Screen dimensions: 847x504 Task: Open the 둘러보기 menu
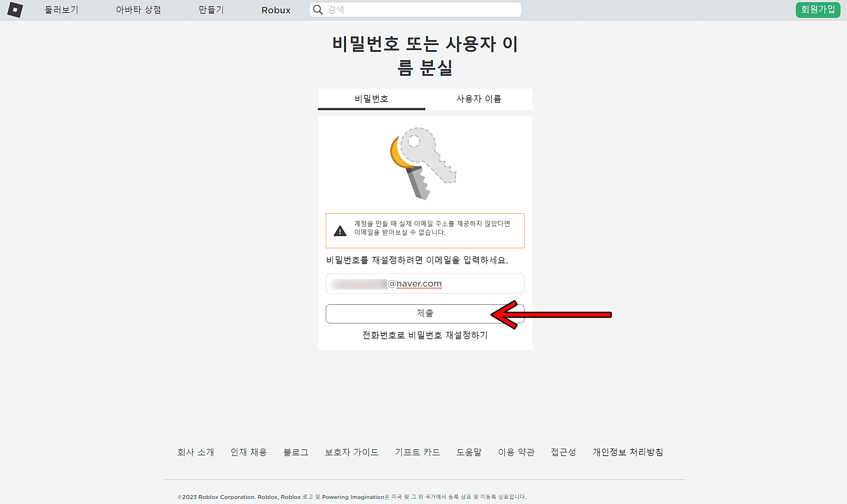[61, 10]
